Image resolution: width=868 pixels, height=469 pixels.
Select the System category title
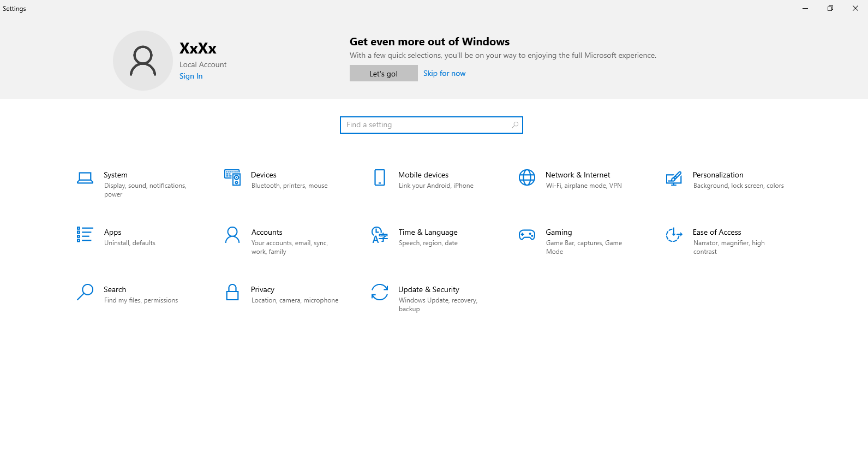click(116, 175)
